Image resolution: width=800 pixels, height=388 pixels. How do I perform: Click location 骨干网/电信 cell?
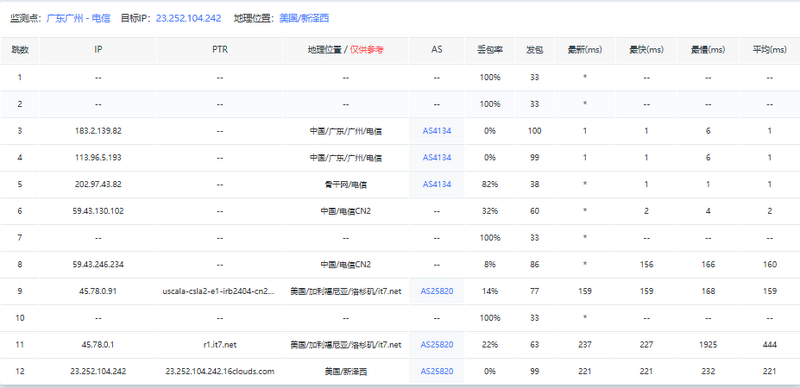345,184
